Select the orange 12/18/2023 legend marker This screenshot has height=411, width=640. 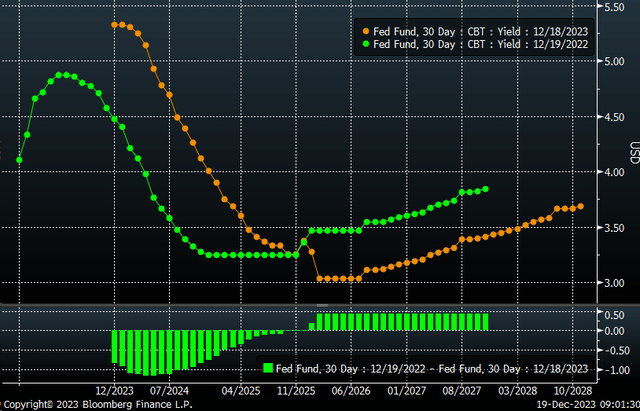point(366,31)
